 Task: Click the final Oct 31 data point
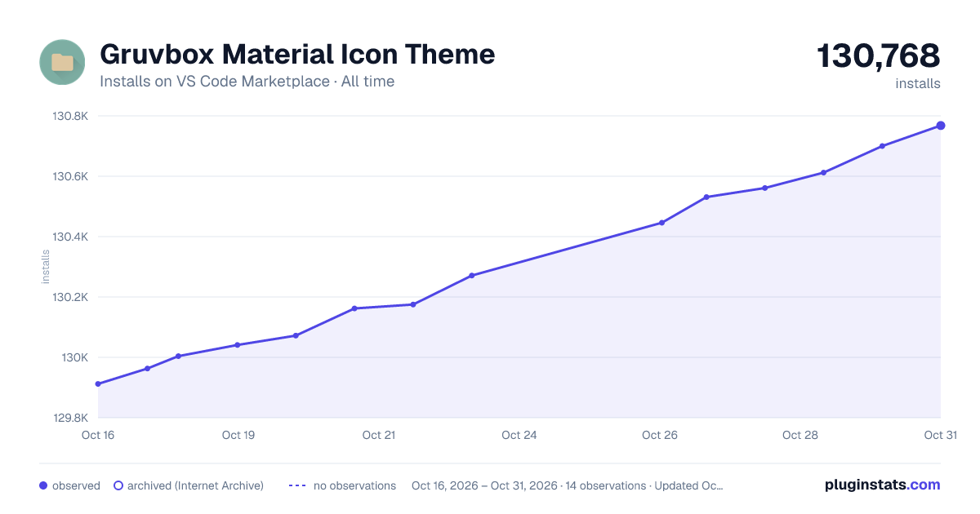941,125
